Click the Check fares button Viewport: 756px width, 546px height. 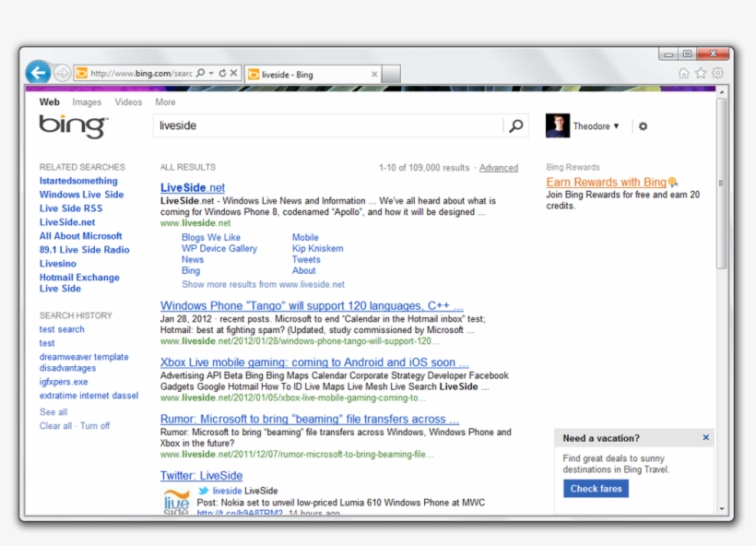coord(596,489)
